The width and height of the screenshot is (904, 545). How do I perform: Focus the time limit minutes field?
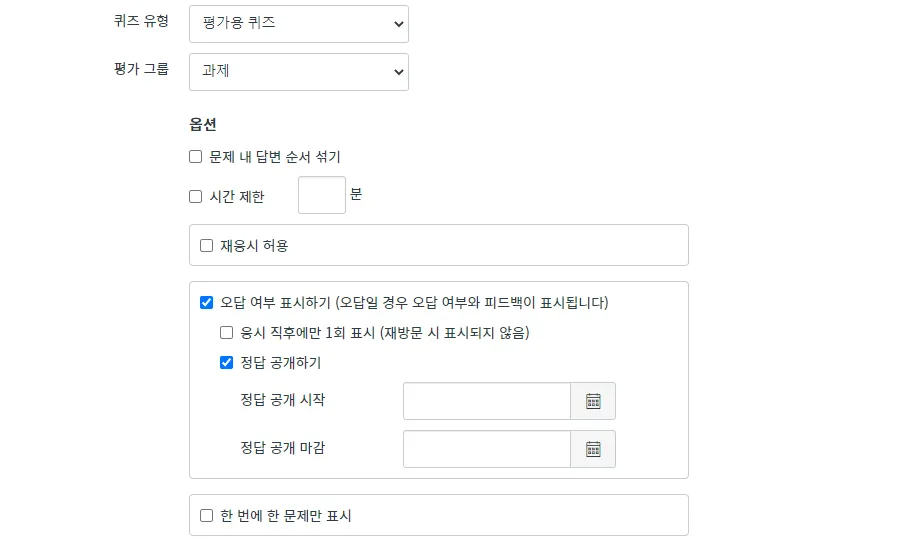pos(321,195)
